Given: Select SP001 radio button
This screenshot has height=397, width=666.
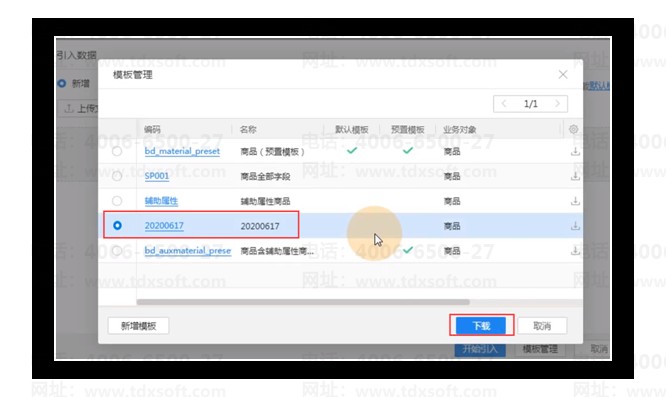Looking at the screenshot, I should pos(117,176).
